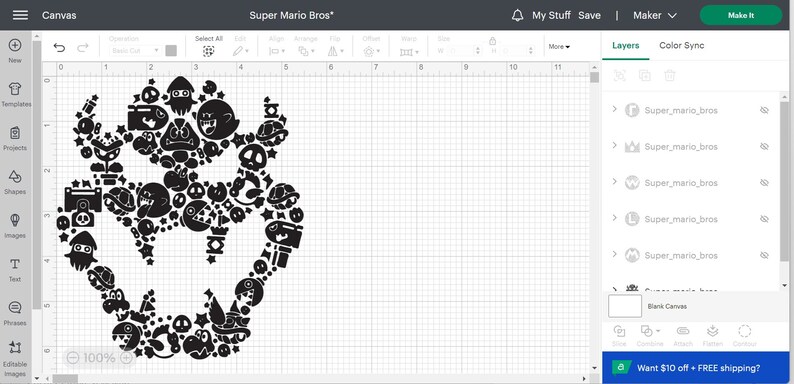Select the Blank Canvas thumbnail

[x=625, y=306]
